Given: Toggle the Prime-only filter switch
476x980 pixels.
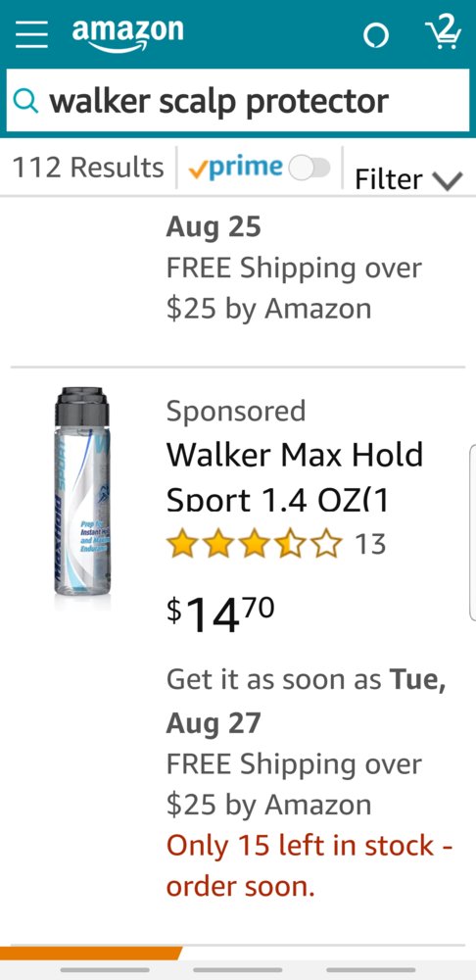Looking at the screenshot, I should [309, 168].
